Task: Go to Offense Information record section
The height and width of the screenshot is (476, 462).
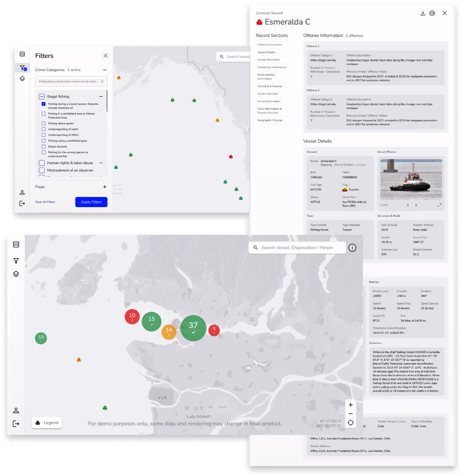Action: 270,45
